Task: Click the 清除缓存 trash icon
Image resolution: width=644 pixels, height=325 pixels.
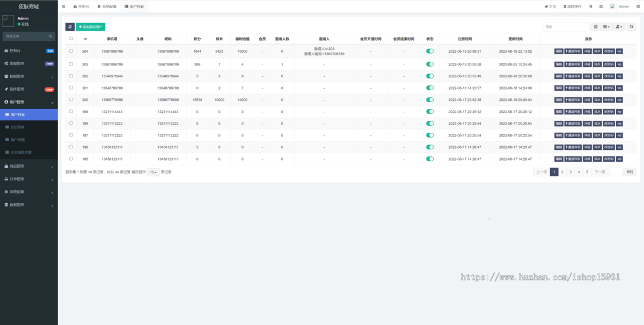Action: pyautogui.click(x=564, y=6)
